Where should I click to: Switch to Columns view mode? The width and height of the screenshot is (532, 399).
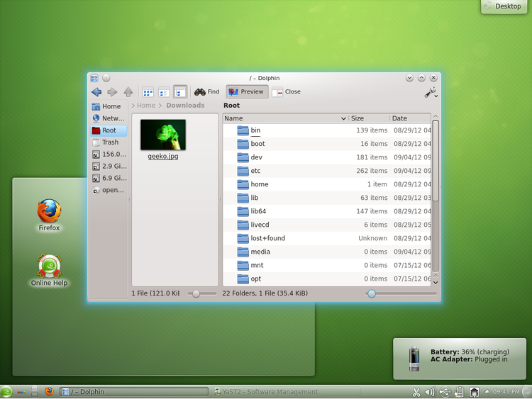[180, 91]
